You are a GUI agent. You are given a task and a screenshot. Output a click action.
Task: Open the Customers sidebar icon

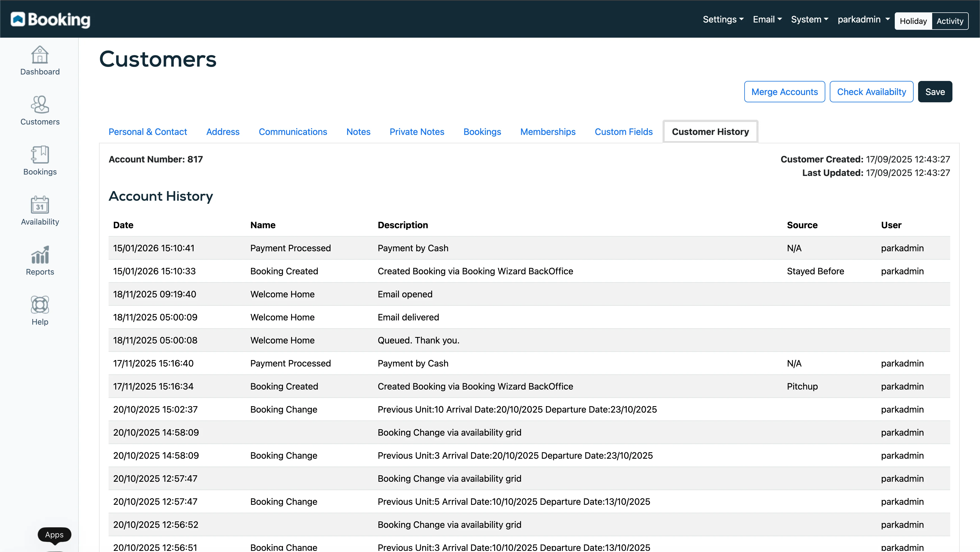click(40, 105)
